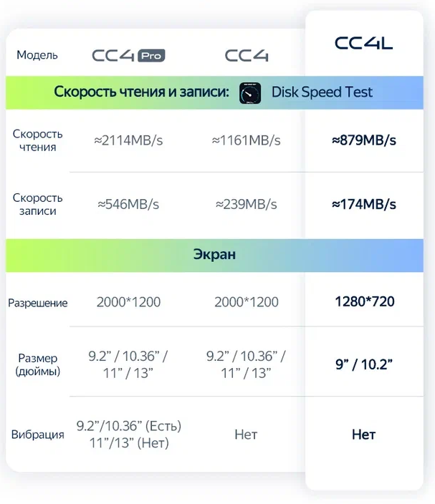This screenshot has width=435, height=504.
Task: Select the Экран section header
Action: pos(214,255)
